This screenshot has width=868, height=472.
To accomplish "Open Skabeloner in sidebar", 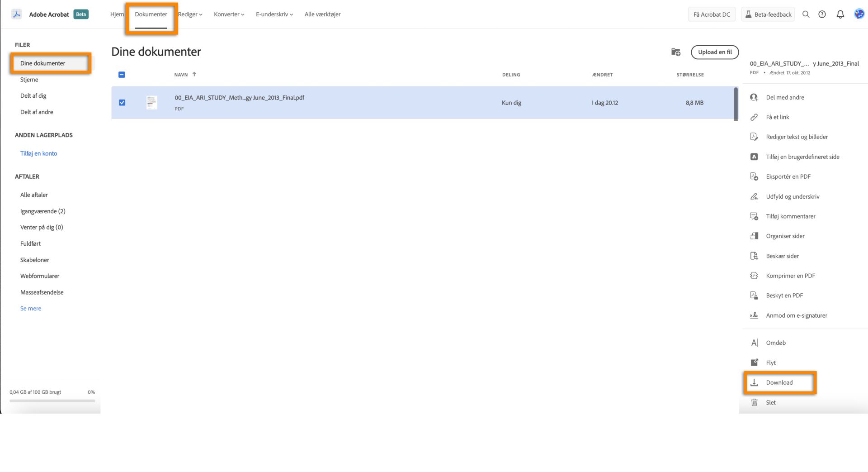I will click(35, 260).
